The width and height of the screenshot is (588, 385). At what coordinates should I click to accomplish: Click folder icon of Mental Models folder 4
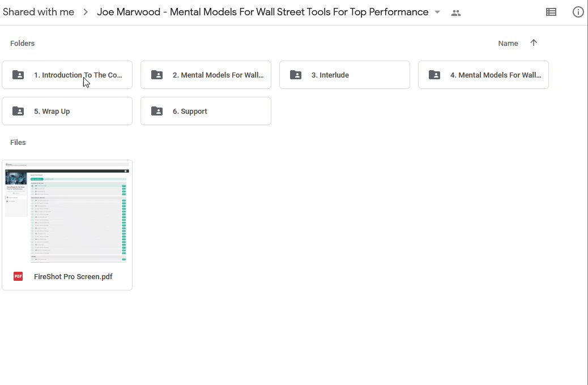point(434,75)
